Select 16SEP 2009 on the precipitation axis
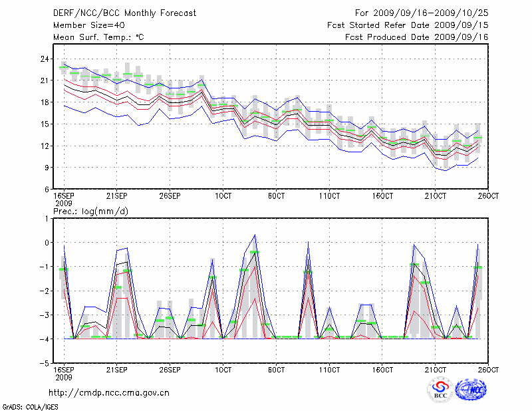The width and height of the screenshot is (532, 411). point(63,372)
